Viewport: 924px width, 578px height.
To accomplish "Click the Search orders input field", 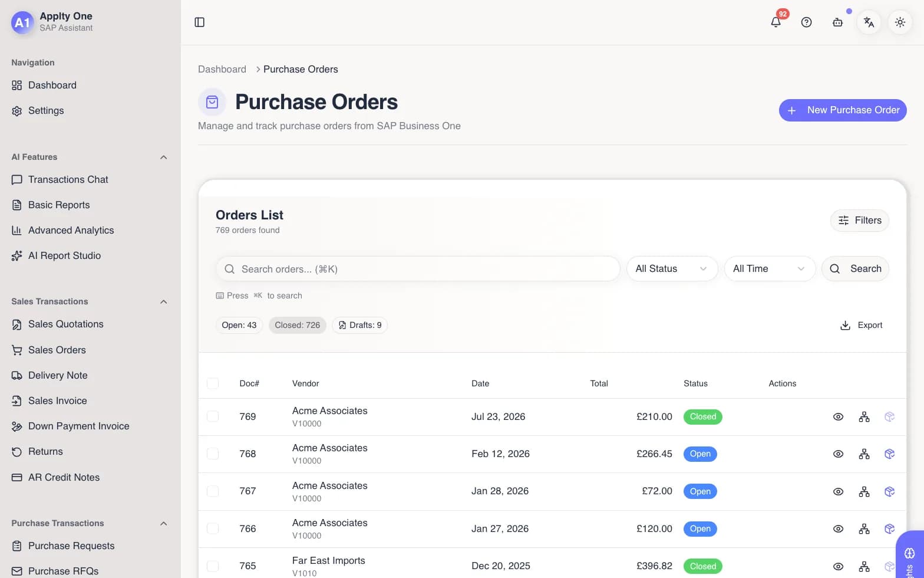I will pyautogui.click(x=418, y=269).
